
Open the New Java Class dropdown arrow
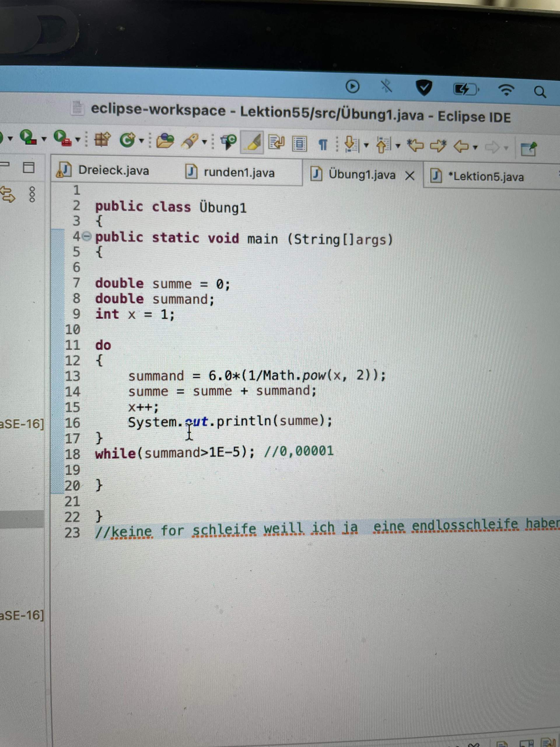[x=141, y=140]
